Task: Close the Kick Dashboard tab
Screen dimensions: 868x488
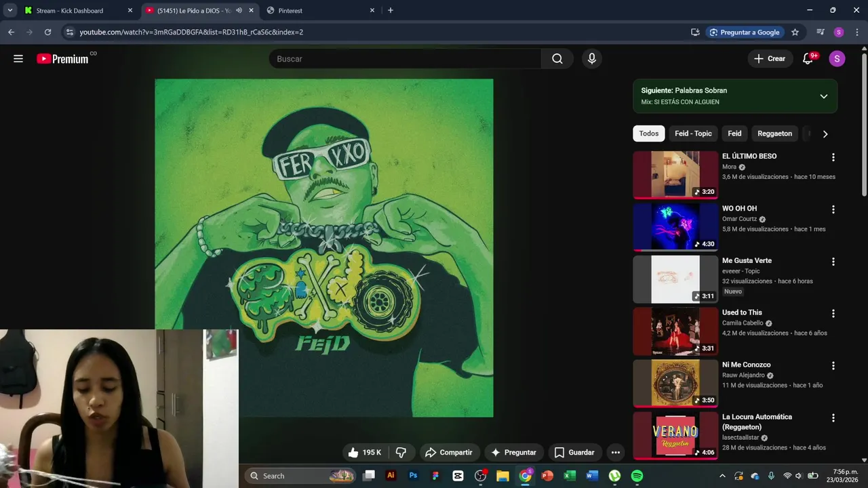Action: point(130,11)
